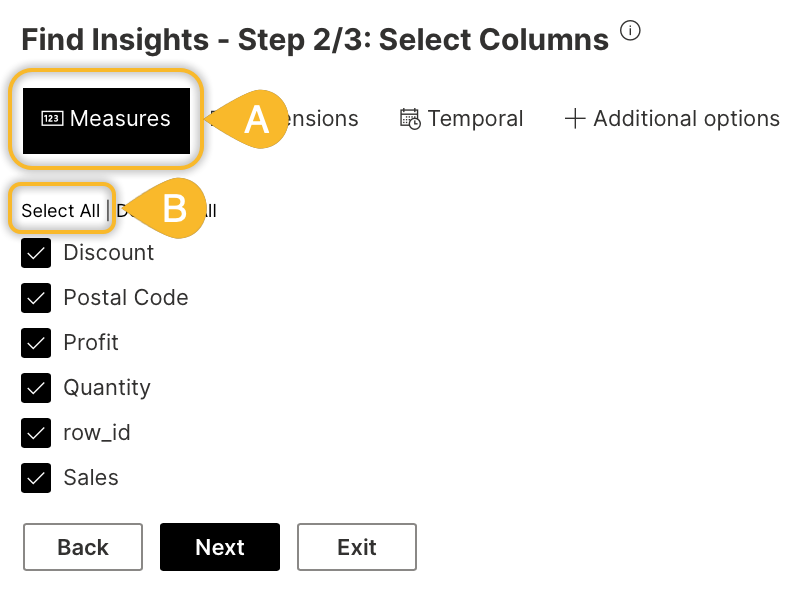800x610 pixels.
Task: Click the Select All link
Action: click(60, 211)
